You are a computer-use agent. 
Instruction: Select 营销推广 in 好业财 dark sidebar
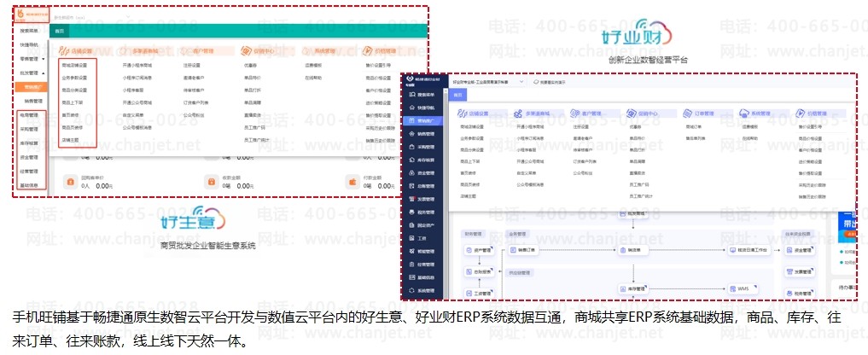coord(422,120)
